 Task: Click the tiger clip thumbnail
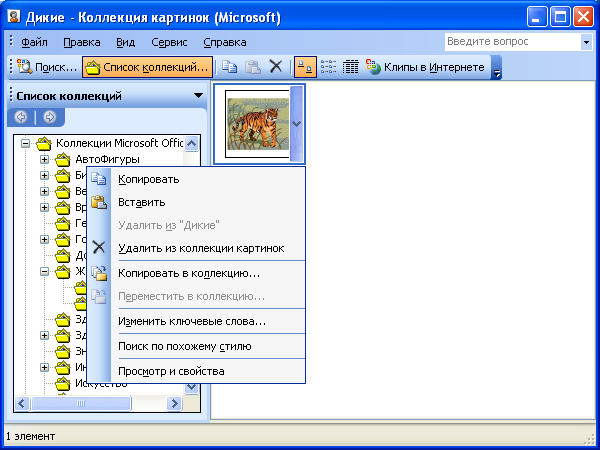click(257, 124)
